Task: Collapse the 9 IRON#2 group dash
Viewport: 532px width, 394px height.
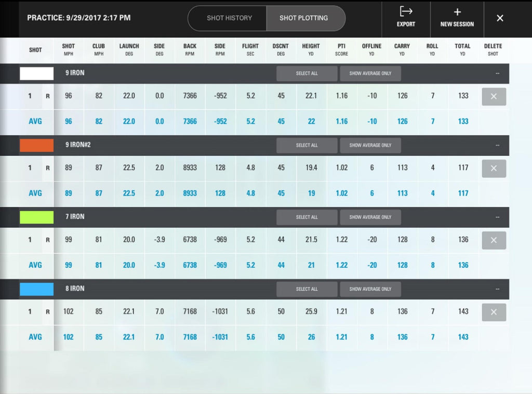Action: (497, 145)
